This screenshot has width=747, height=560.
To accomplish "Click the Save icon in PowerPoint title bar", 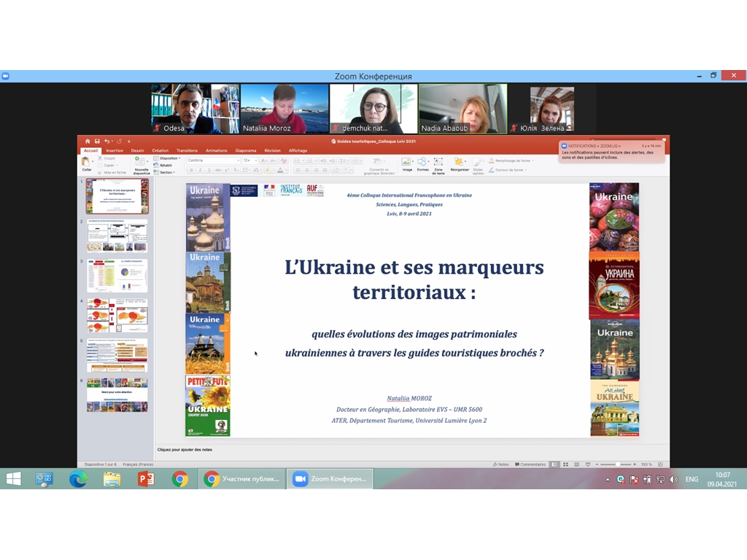I will pos(97,141).
